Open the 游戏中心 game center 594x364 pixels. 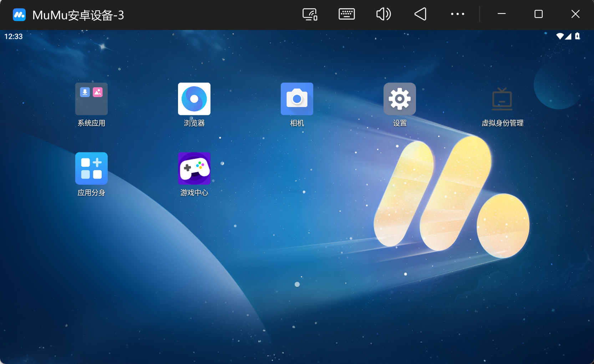point(194,168)
